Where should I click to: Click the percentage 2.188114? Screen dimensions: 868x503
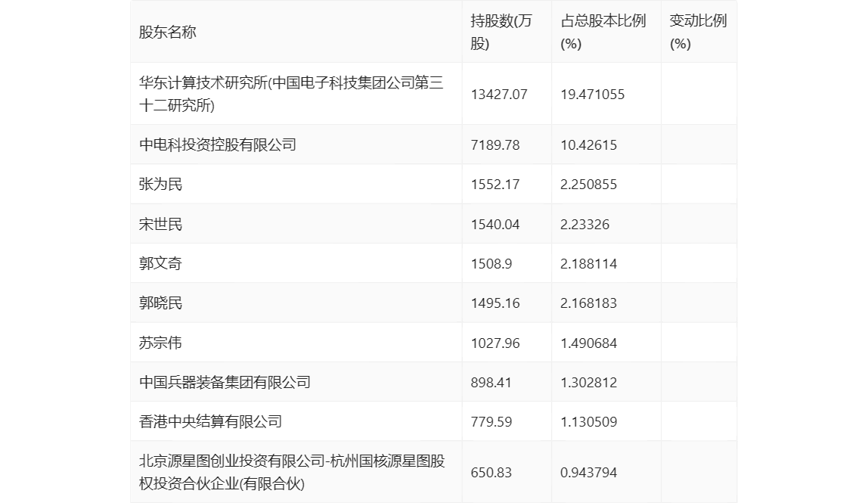588,264
